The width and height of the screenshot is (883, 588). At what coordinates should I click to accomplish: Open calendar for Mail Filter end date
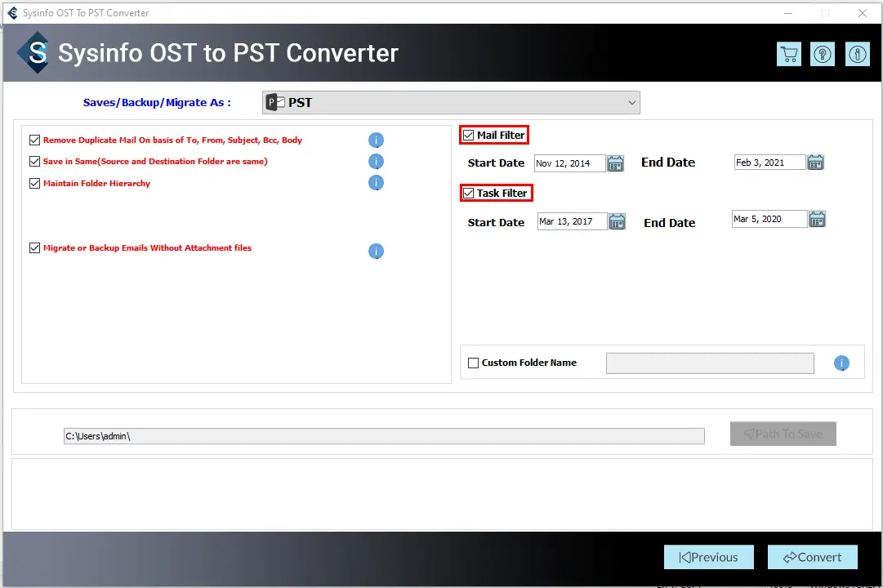(x=815, y=163)
